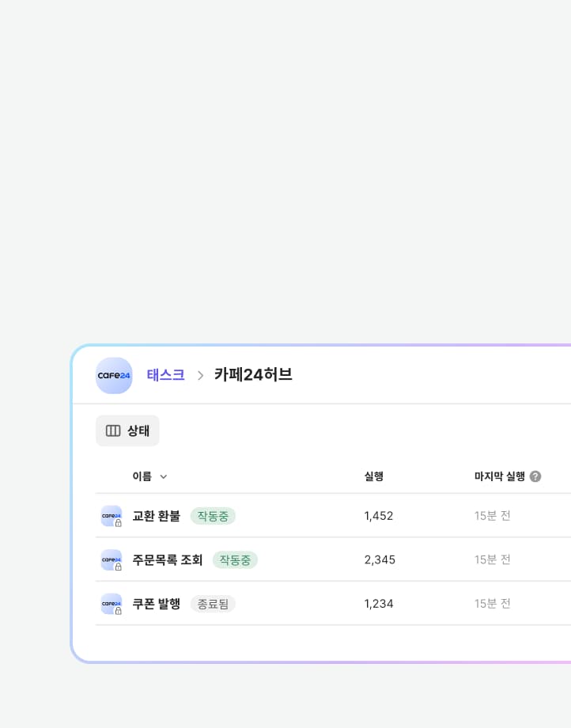Open the 교환 환불 task

(x=155, y=515)
